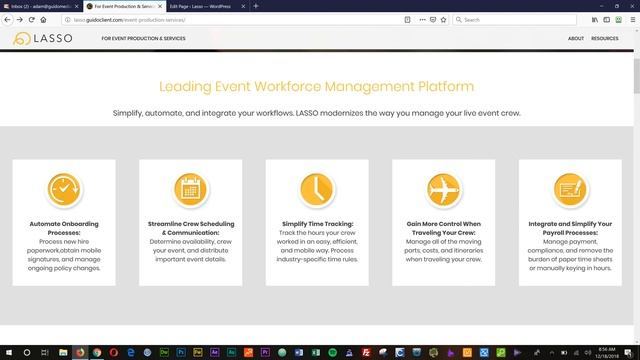The width and height of the screenshot is (640, 360).
Task: Open Firefox hamburger menu
Action: [633, 20]
